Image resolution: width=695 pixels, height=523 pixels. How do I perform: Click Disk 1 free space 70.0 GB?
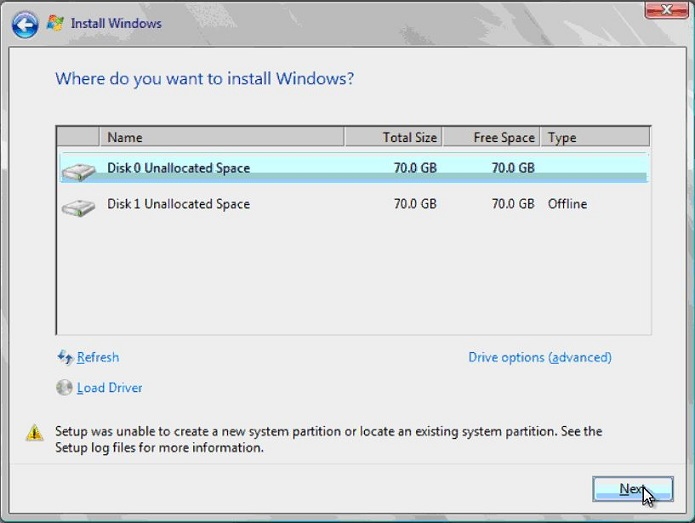pos(513,204)
